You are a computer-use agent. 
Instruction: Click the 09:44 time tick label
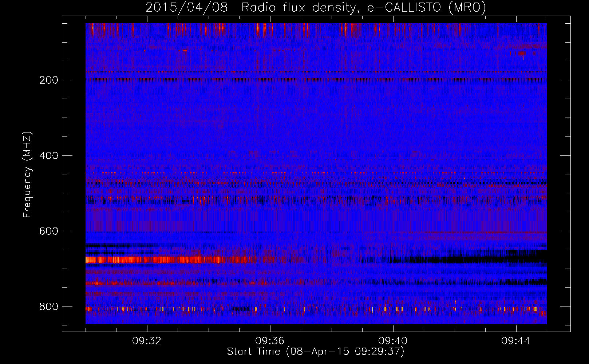click(516, 341)
